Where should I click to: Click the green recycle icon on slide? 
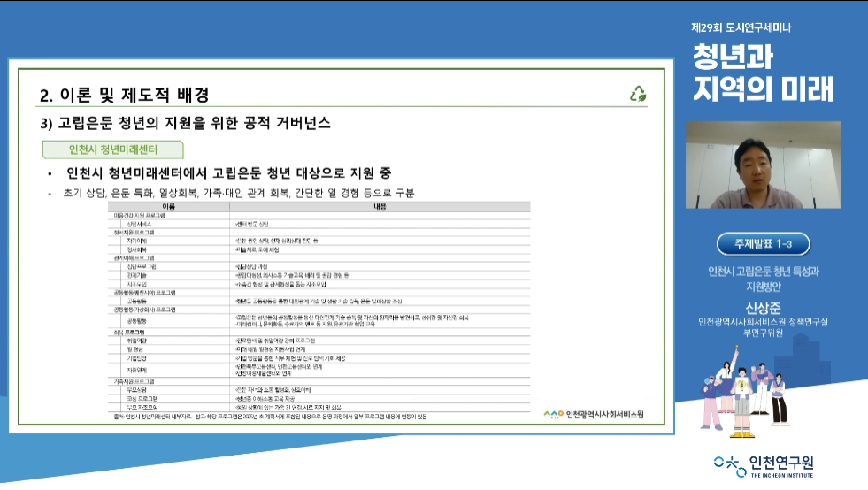pos(637,94)
